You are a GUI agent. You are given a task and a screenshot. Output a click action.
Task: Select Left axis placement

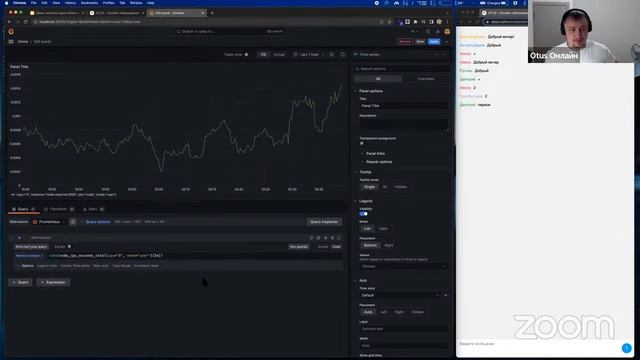coord(383,312)
